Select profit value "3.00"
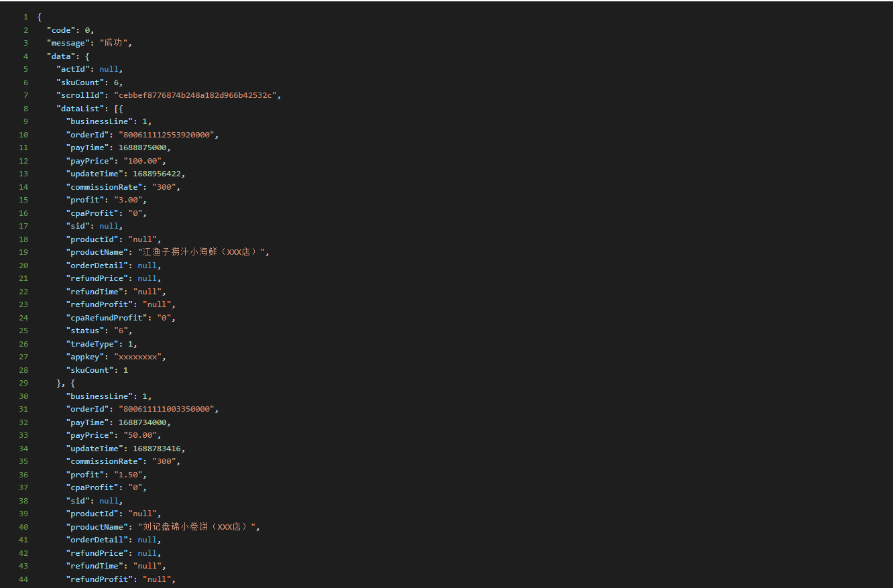Screen dimensions: 893x588 click(128, 200)
